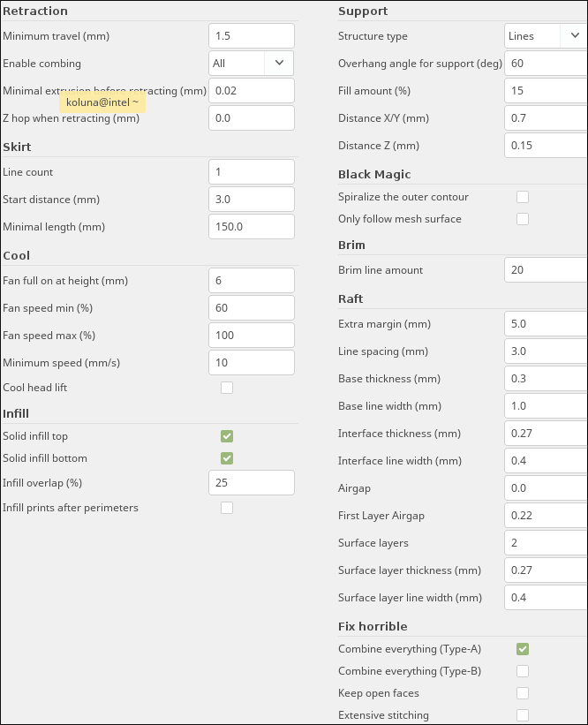Viewport: 588px width, 725px height.
Task: Expand the Support Structure type dropdown
Action: pyautogui.click(x=546, y=36)
